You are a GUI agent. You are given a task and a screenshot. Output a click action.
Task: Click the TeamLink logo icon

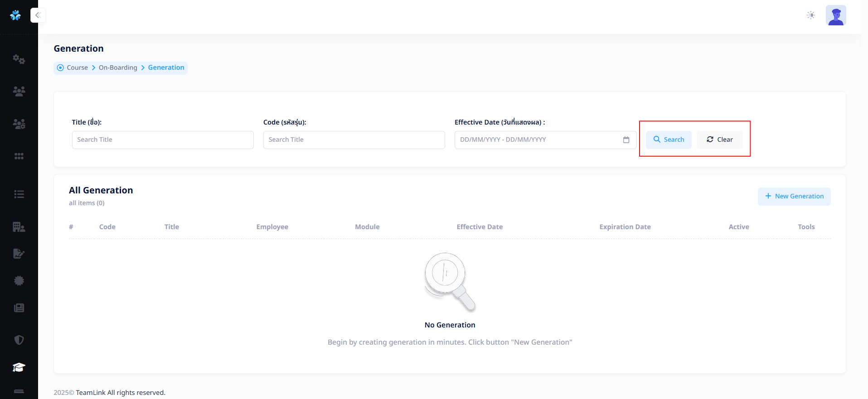pos(15,15)
